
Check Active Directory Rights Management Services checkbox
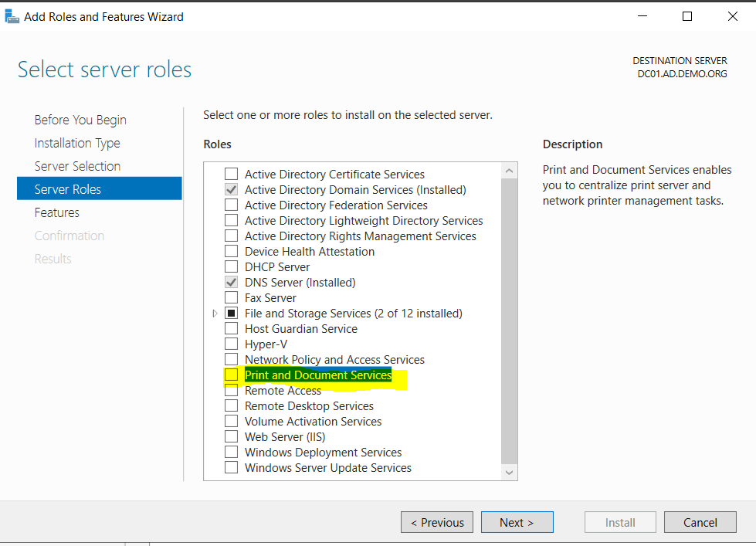pos(232,236)
